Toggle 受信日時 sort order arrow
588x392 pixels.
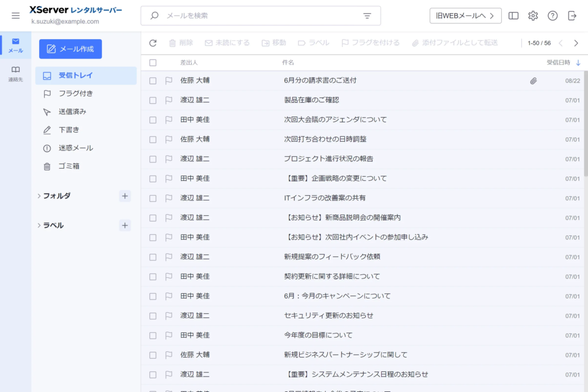pyautogui.click(x=578, y=63)
